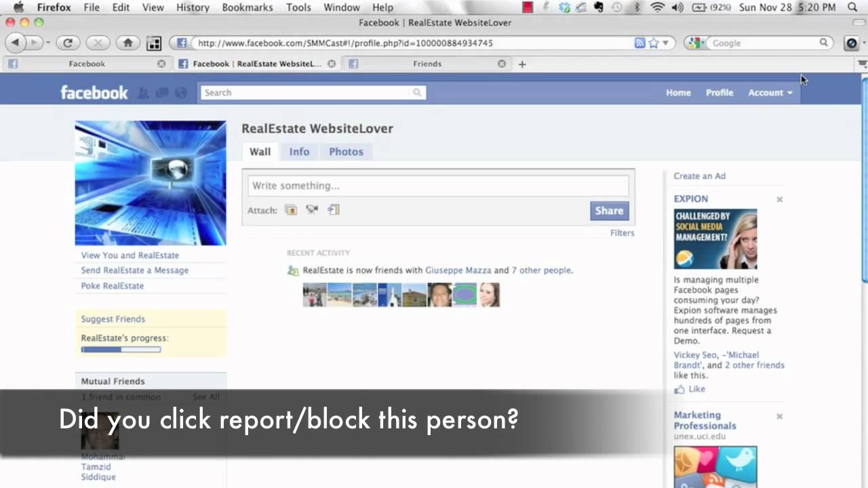The image size is (868, 488).
Task: Open the grid icon next to Home
Action: click(154, 43)
